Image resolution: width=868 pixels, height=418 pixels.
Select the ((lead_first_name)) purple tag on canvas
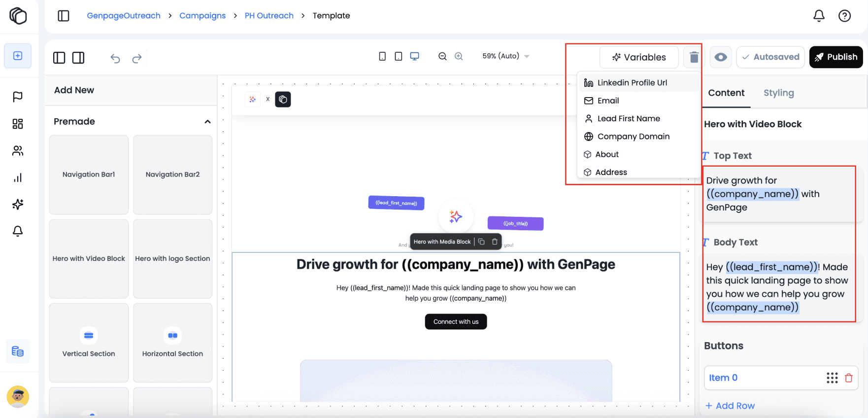click(x=396, y=203)
